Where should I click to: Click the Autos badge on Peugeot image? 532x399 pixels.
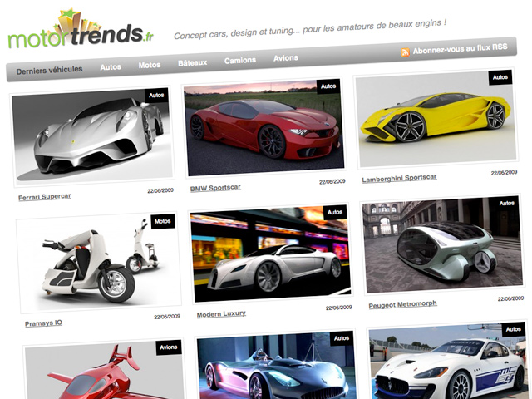pyautogui.click(x=507, y=203)
